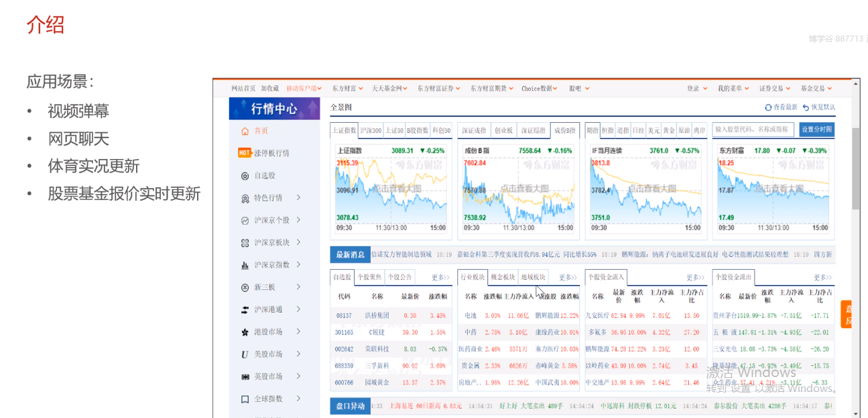Click 更多 link in 自选股 panel
Viewport: 868px width, 418px height.
click(440, 278)
